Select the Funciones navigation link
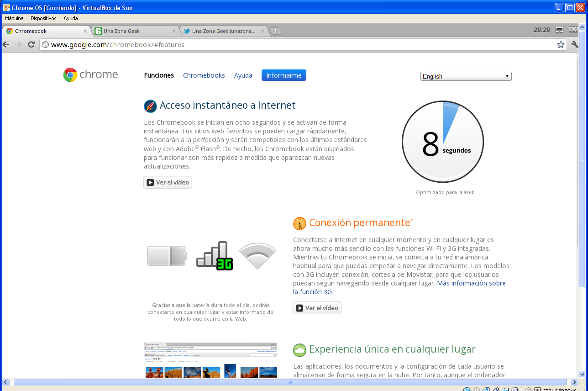Viewport: 588px width, 391px height. pos(159,75)
